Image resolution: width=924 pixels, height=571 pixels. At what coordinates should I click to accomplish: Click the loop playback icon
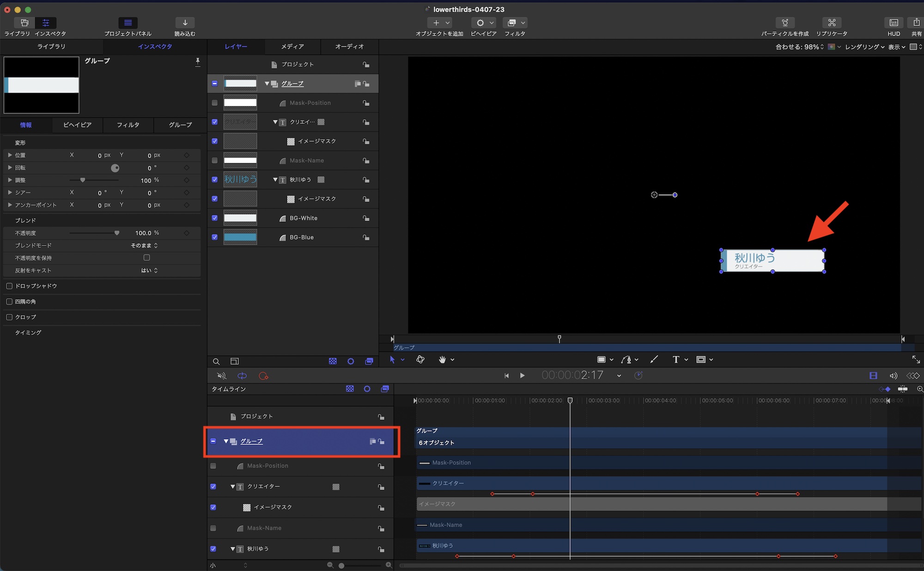(242, 376)
